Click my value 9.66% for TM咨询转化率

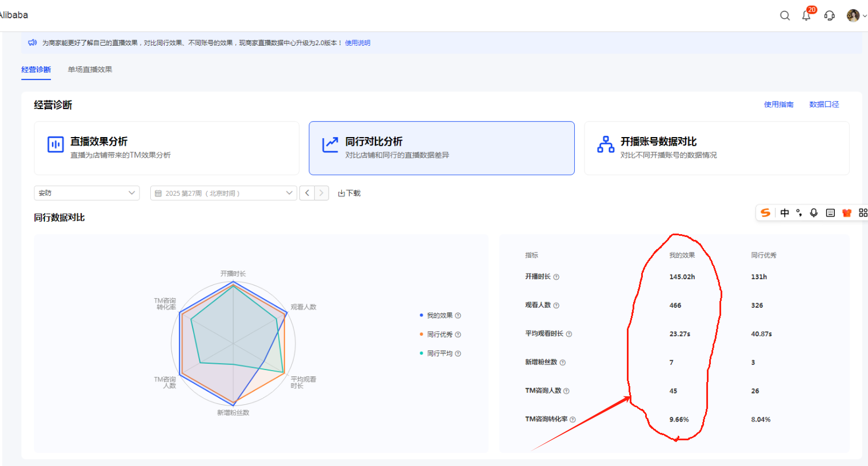point(679,420)
